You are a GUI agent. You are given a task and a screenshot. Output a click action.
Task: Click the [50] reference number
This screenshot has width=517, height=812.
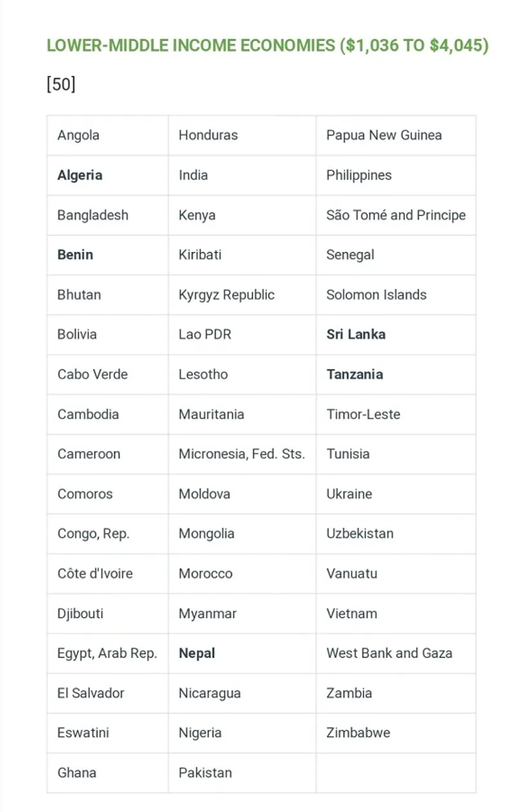tap(61, 84)
